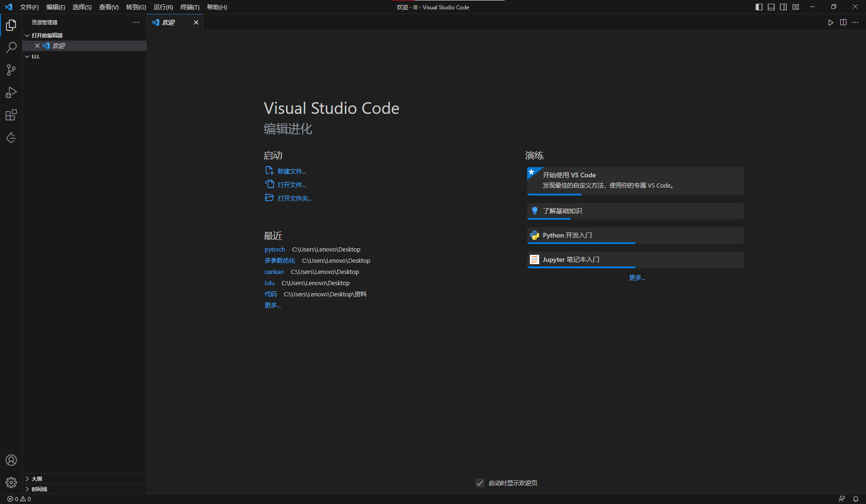Screen dimensions: 866x504
Task: Toggle secondary sidebar layout icon
Action: (x=783, y=7)
